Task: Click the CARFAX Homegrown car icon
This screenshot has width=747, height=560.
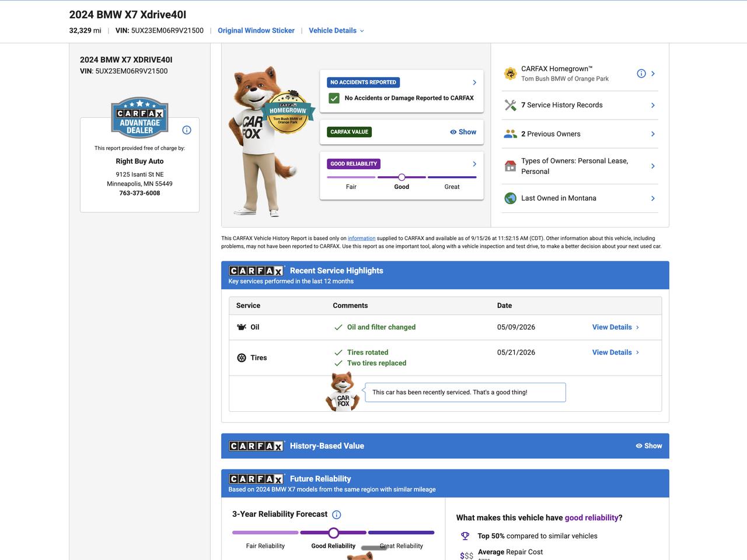Action: pos(511,73)
